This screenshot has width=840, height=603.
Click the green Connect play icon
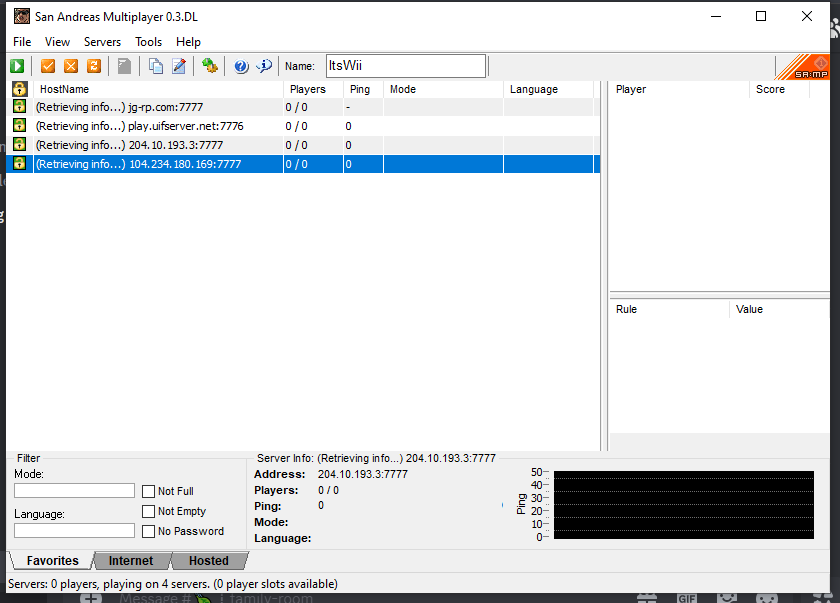coord(17,66)
